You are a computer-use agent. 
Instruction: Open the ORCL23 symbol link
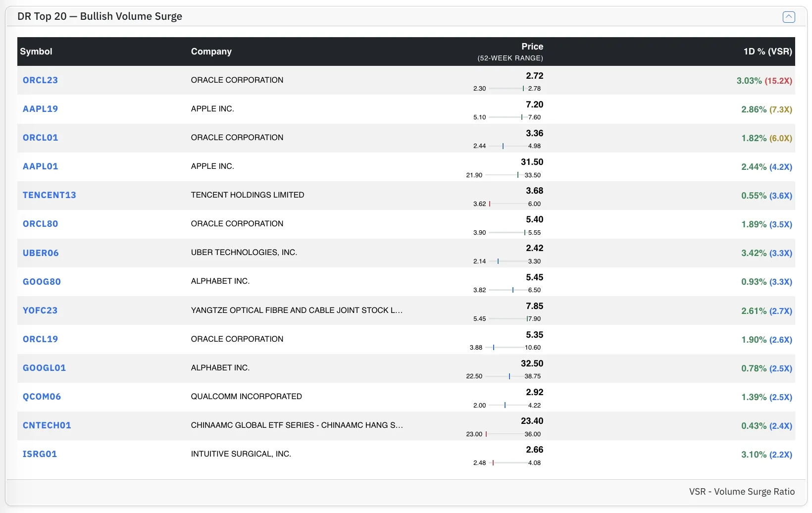point(40,80)
